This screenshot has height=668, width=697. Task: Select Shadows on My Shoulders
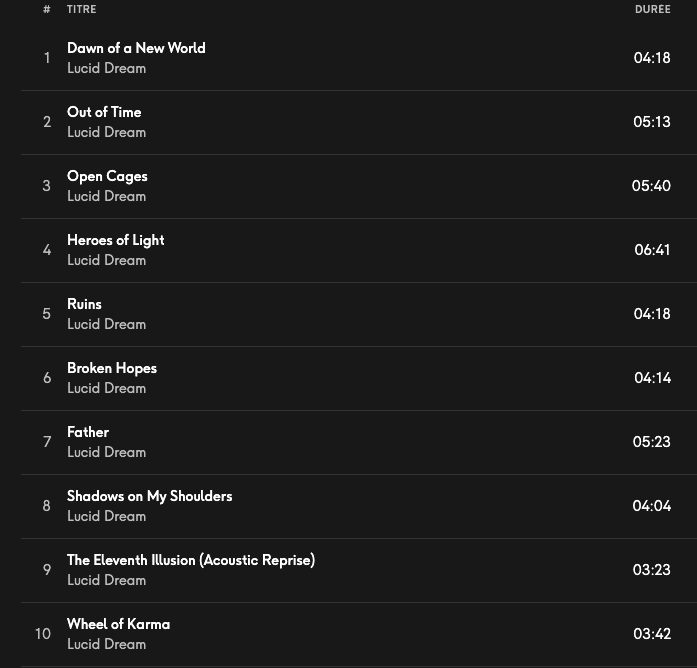click(149, 496)
